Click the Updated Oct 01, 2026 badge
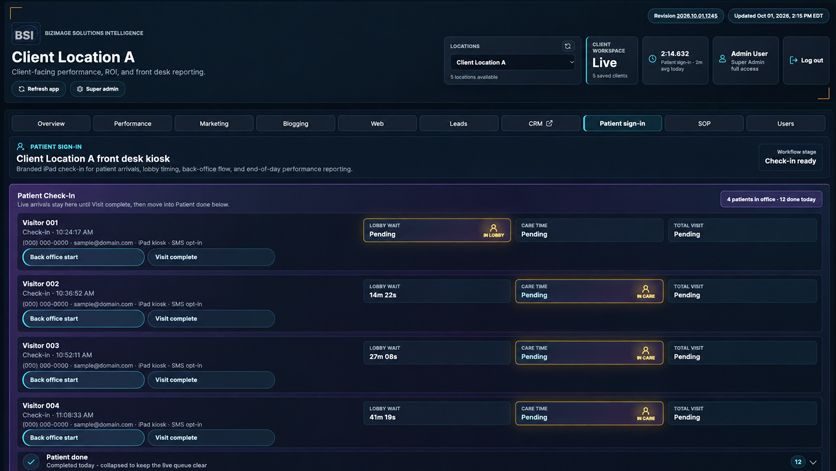836x471 pixels. point(778,16)
